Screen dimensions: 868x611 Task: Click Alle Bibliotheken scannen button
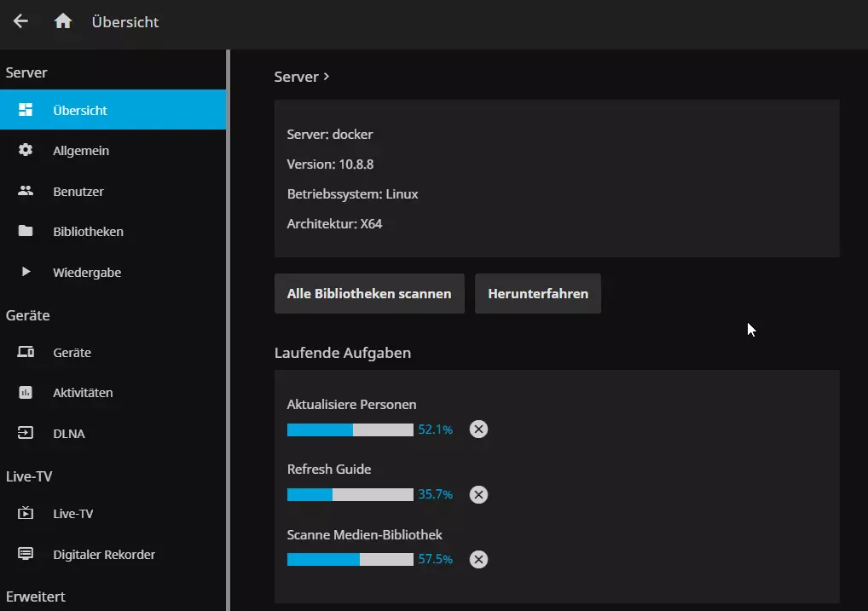pos(369,293)
